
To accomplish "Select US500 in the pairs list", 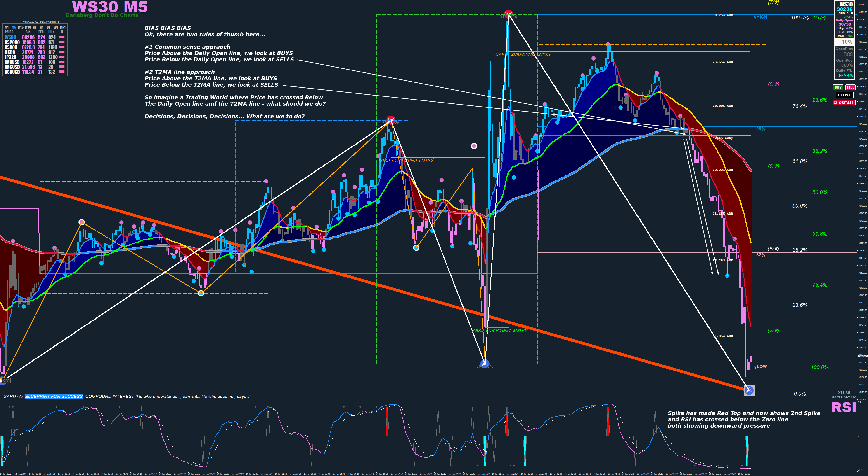I will [11, 47].
